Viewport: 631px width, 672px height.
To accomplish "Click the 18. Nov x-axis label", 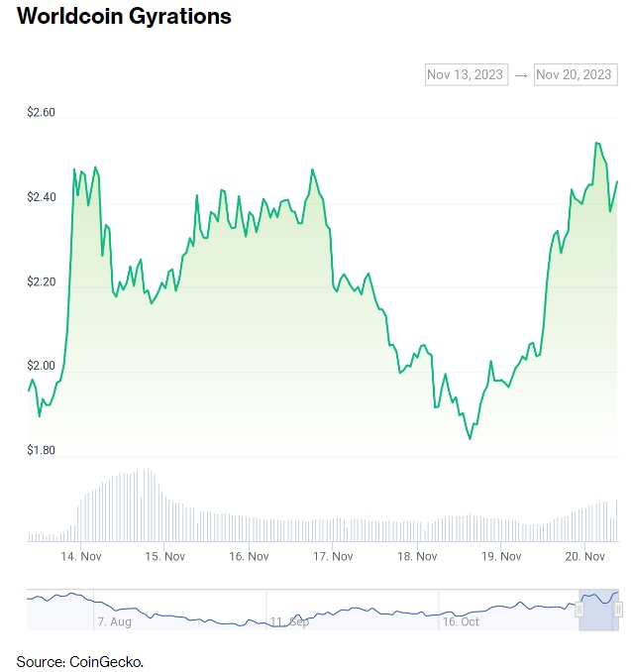I will click(418, 557).
